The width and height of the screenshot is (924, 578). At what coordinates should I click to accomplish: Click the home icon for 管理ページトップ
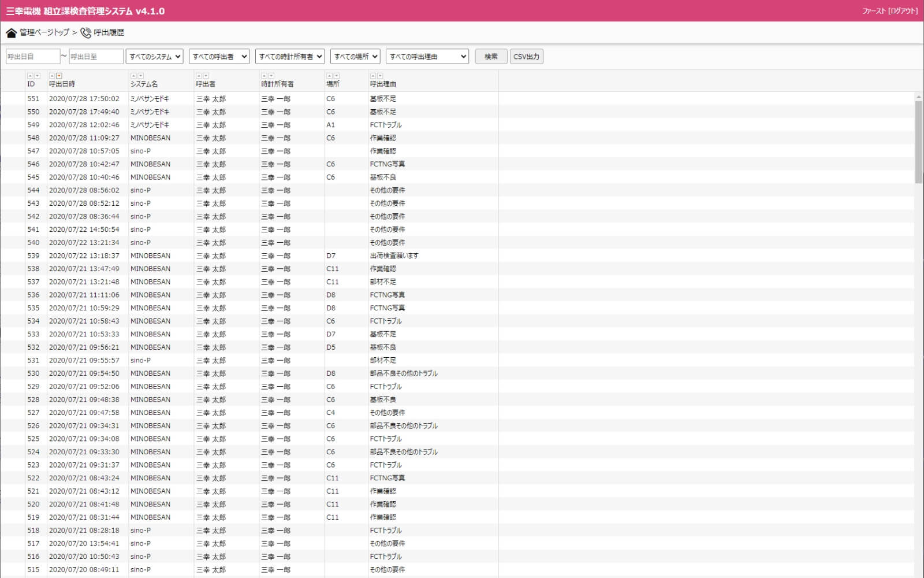pyautogui.click(x=11, y=33)
